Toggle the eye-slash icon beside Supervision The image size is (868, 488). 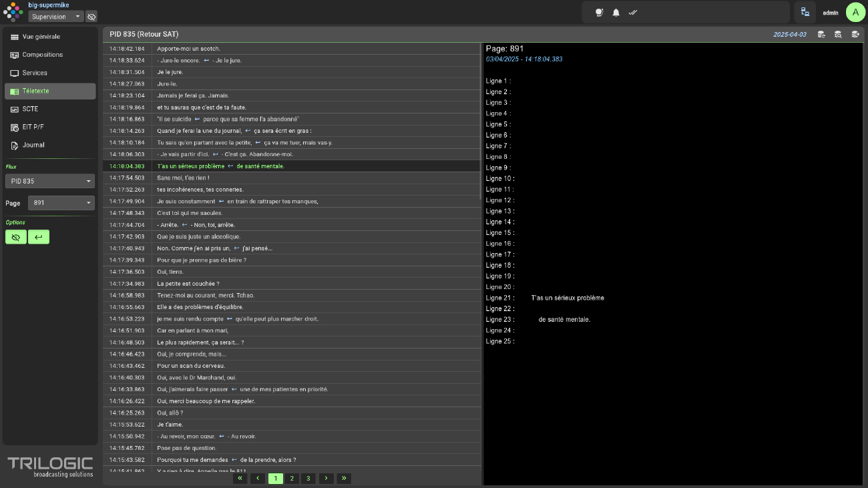[91, 16]
